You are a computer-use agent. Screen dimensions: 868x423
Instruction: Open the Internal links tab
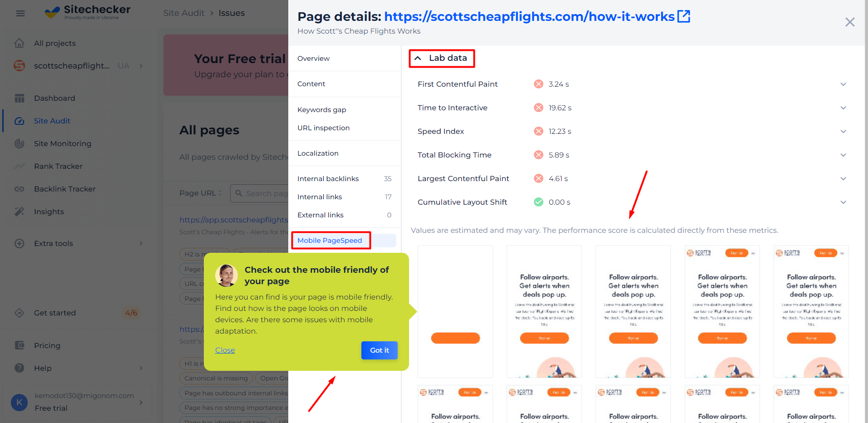[x=345, y=197]
